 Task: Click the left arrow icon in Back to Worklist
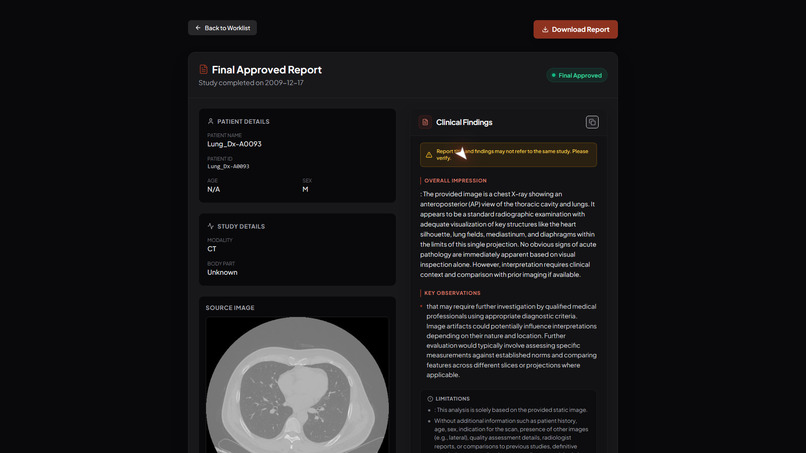click(198, 28)
